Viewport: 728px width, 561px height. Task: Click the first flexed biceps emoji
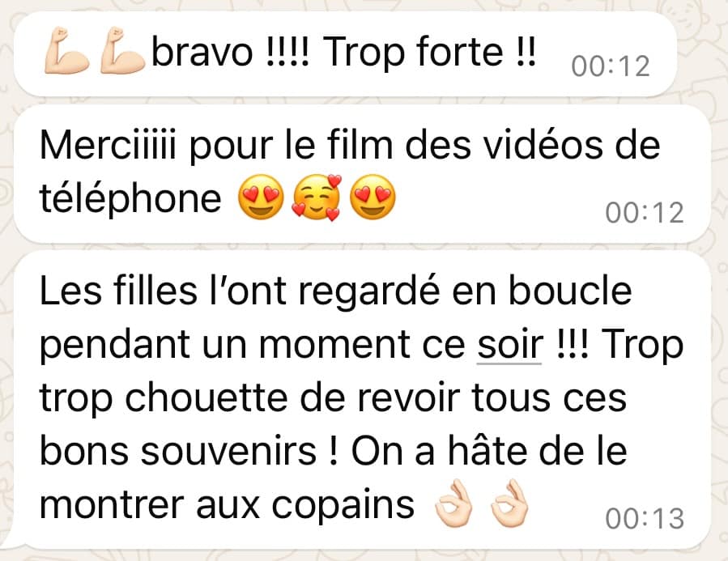(x=66, y=50)
